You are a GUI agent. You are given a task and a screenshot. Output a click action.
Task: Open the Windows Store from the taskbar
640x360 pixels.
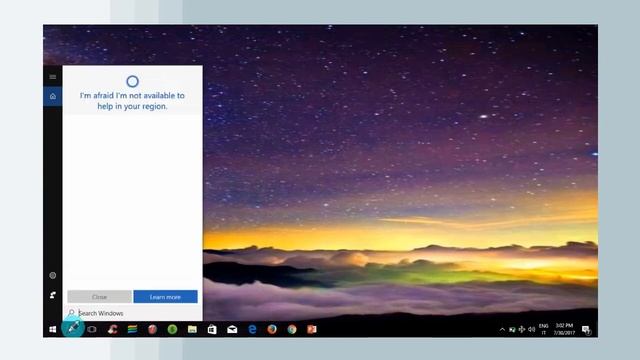[x=212, y=329]
